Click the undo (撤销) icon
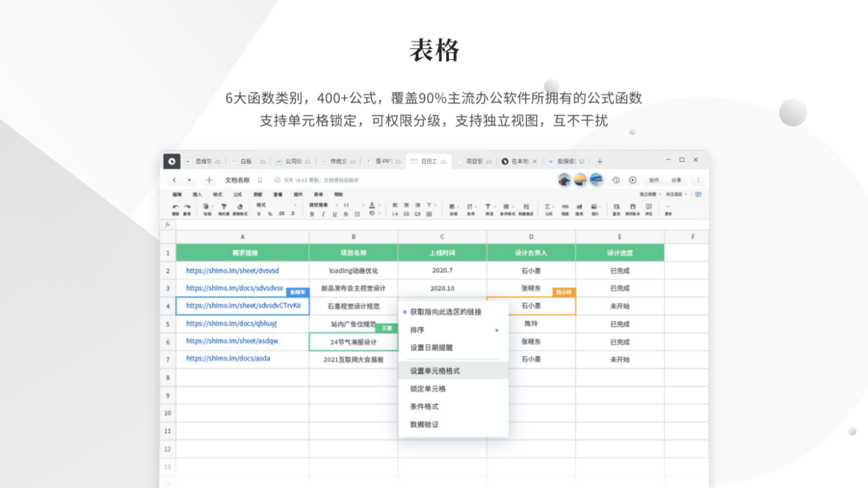 tap(176, 207)
